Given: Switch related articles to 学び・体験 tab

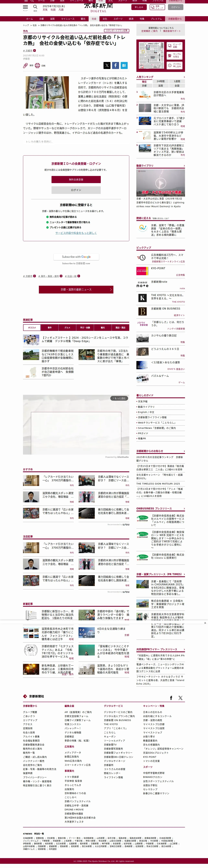Looking at the screenshot, I should point(85,327).
